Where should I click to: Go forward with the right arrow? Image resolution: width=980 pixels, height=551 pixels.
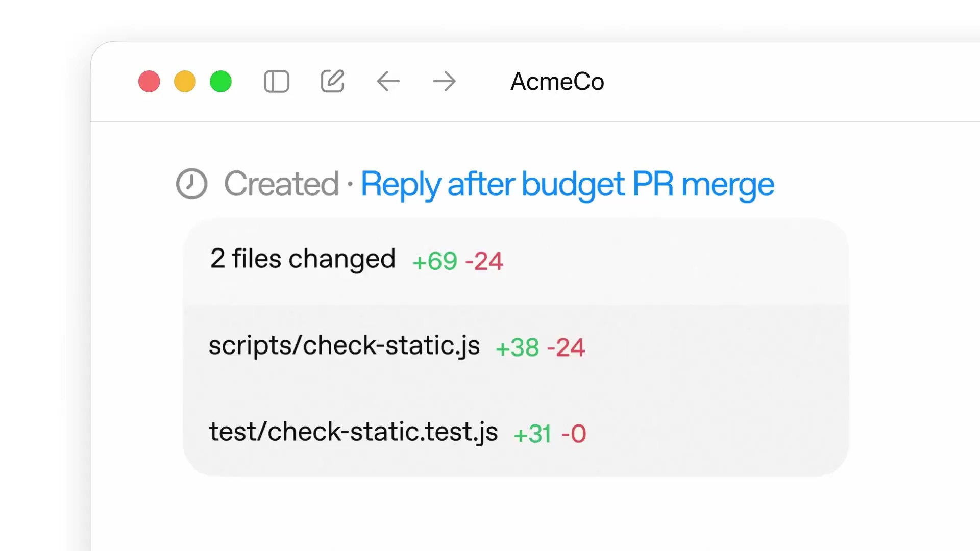(x=444, y=82)
